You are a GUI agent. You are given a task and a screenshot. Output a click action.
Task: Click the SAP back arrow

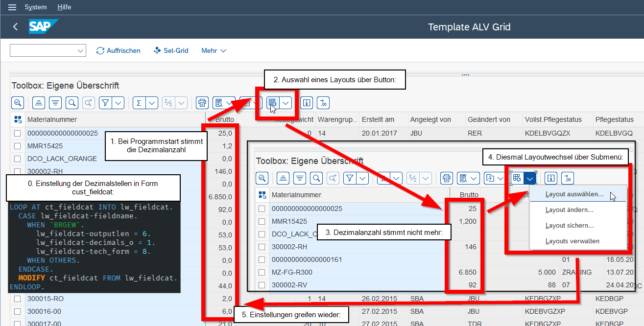click(x=15, y=27)
